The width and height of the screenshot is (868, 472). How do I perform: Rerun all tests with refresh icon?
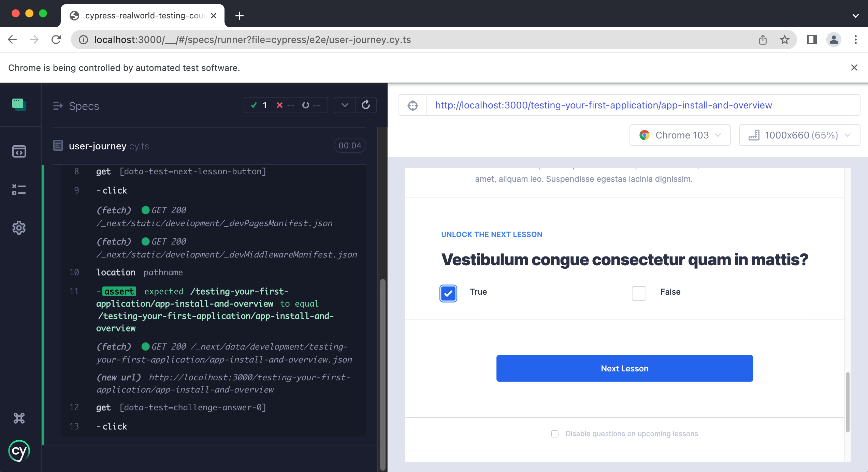(366, 105)
